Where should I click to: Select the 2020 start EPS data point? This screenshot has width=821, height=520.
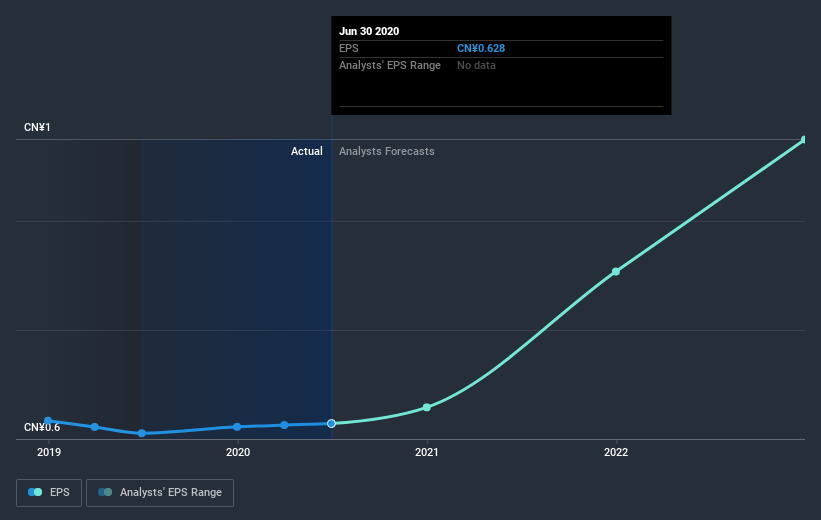tap(237, 427)
